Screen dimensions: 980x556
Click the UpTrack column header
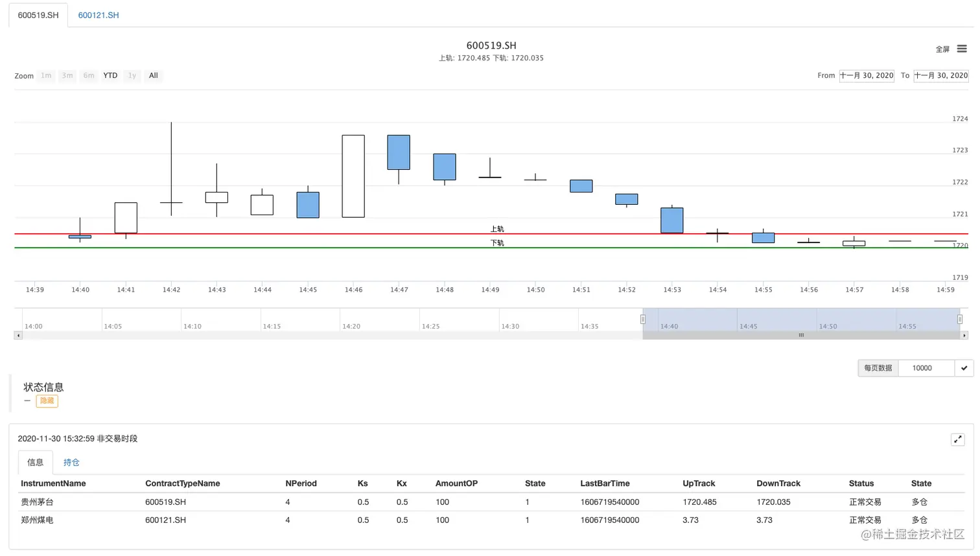point(699,483)
